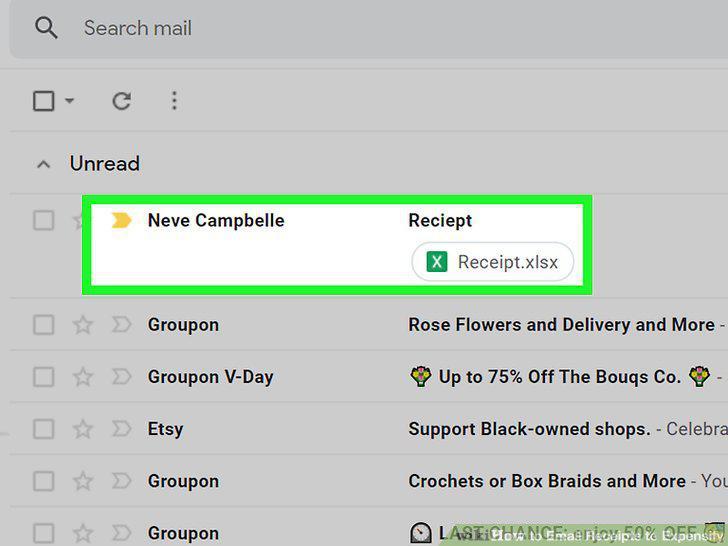The height and width of the screenshot is (546, 728).
Task: Mark Groupon V-Day email as important
Action: click(121, 377)
